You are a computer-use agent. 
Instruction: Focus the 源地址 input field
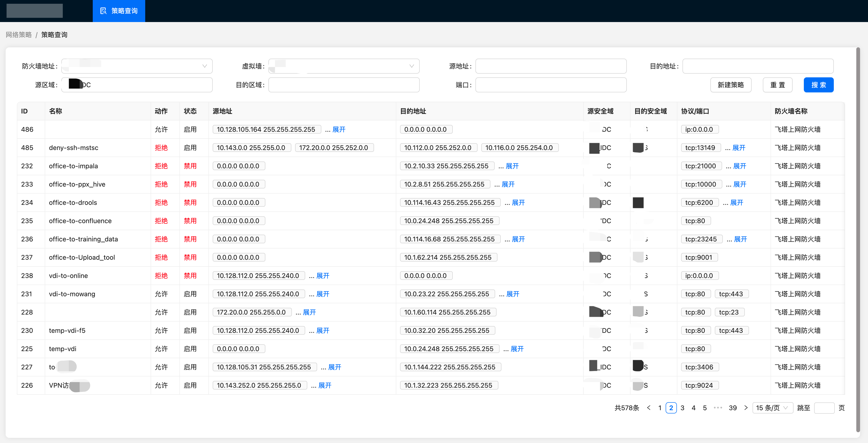coord(551,66)
